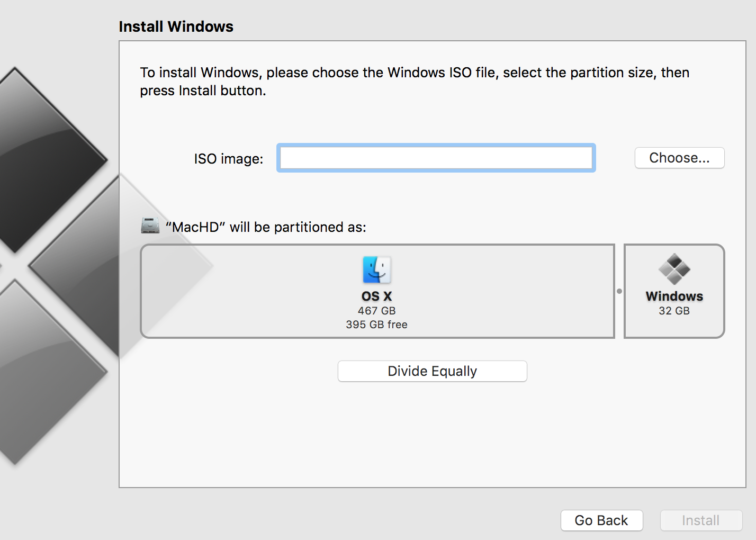Select the "Windows" partition label
This screenshot has width=756, height=540.
(674, 296)
